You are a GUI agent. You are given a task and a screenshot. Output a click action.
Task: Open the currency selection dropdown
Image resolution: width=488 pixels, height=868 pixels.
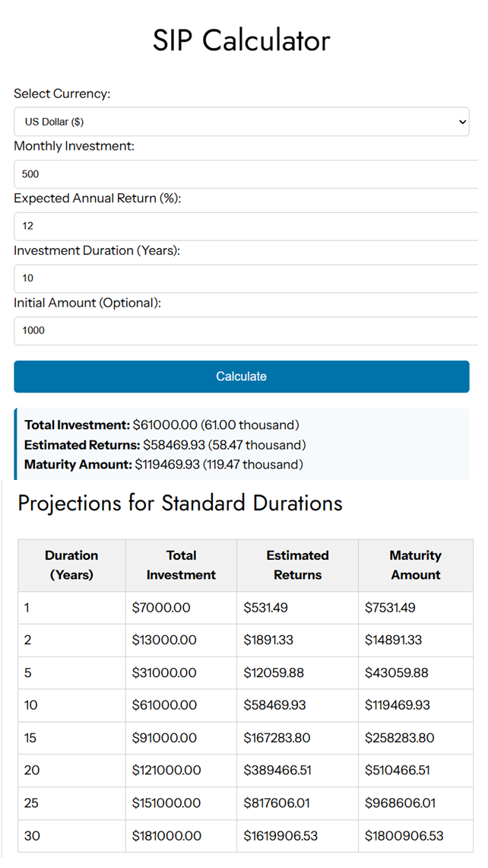(242, 122)
